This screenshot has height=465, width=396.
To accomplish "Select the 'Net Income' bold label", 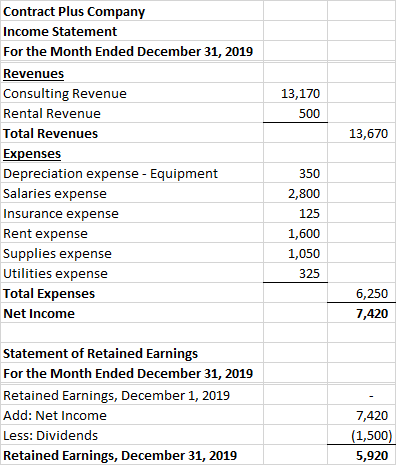I will coord(39,314).
